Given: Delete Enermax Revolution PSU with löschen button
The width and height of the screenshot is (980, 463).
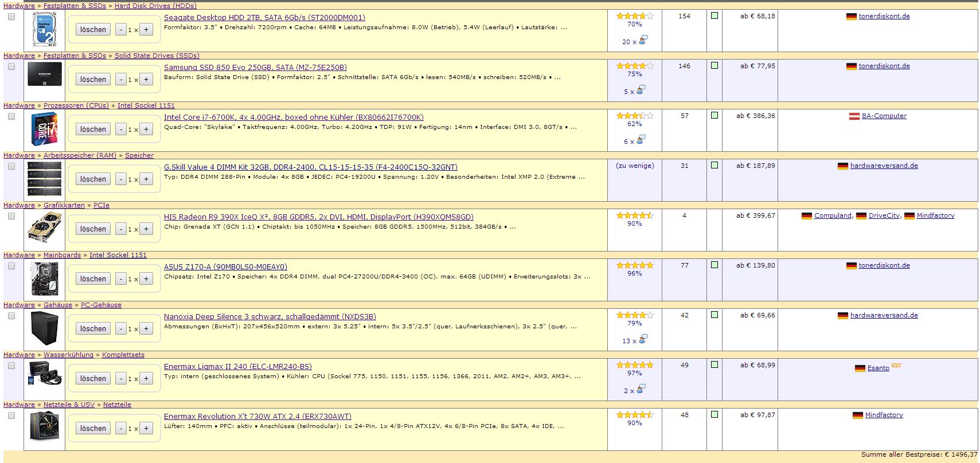Looking at the screenshot, I should point(93,429).
